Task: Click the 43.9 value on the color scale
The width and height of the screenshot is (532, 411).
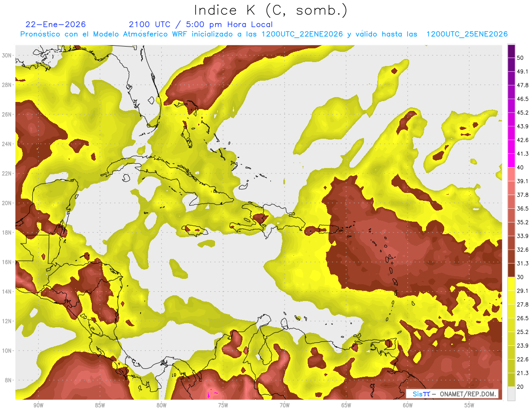Action: point(522,126)
